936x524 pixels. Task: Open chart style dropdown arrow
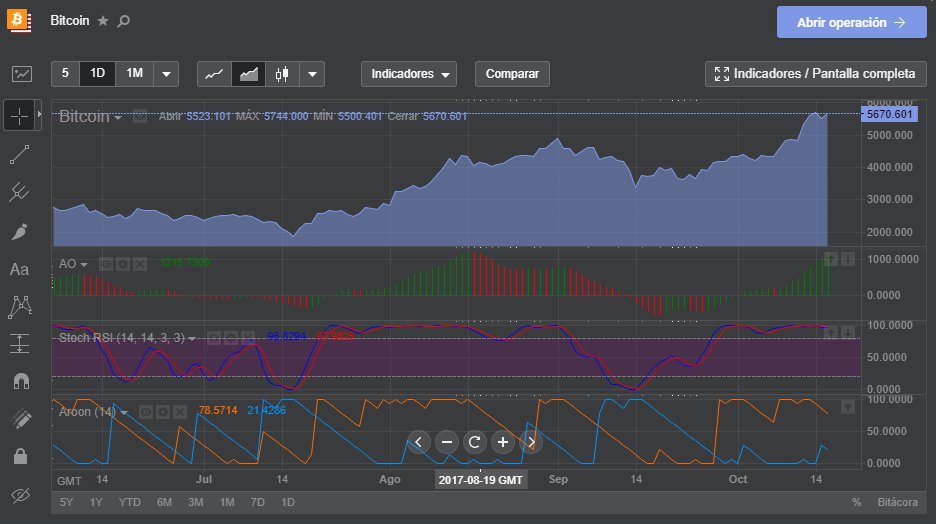312,74
